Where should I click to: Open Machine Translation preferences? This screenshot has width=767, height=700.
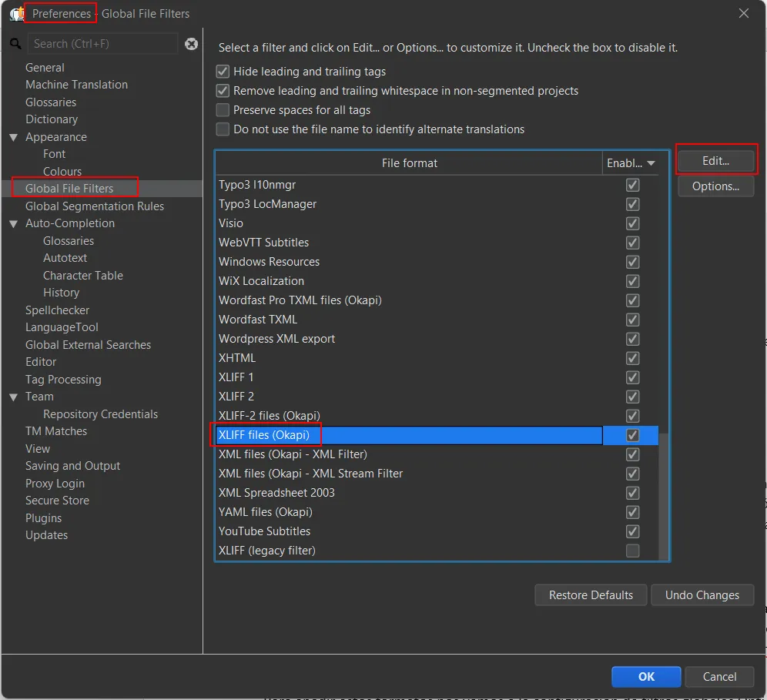[78, 84]
